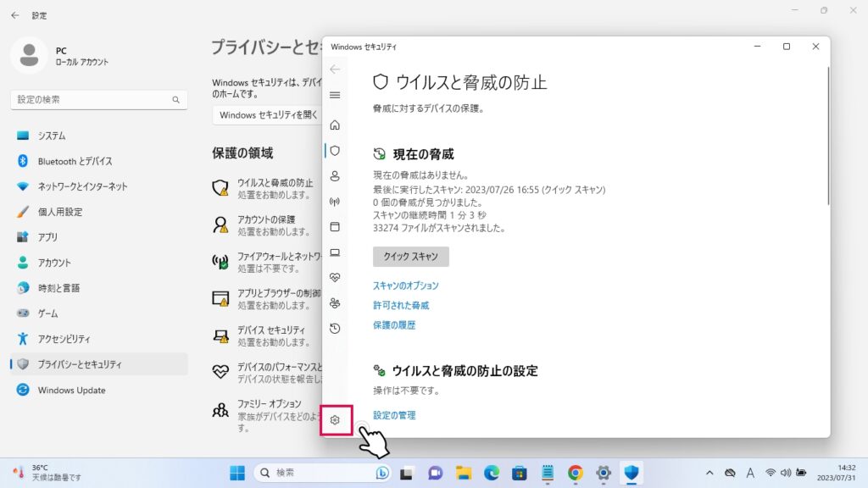Open Windows Security settings gear icon
Image resolution: width=868 pixels, height=488 pixels.
(336, 420)
